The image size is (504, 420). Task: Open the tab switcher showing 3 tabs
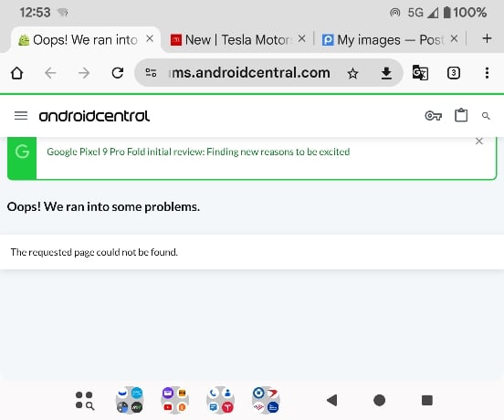tap(454, 73)
